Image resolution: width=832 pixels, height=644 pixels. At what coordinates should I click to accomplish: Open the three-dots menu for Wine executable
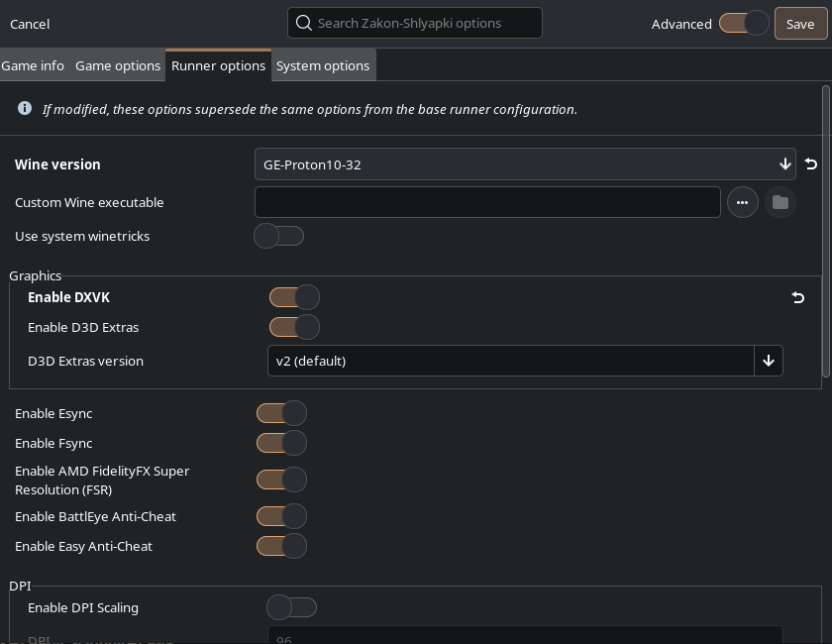coord(742,202)
